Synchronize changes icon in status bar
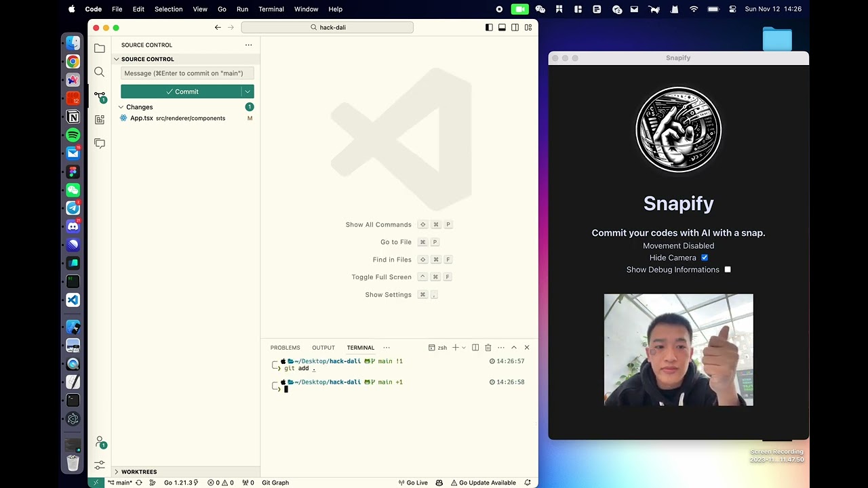Image resolution: width=868 pixels, height=488 pixels. pos(139,483)
